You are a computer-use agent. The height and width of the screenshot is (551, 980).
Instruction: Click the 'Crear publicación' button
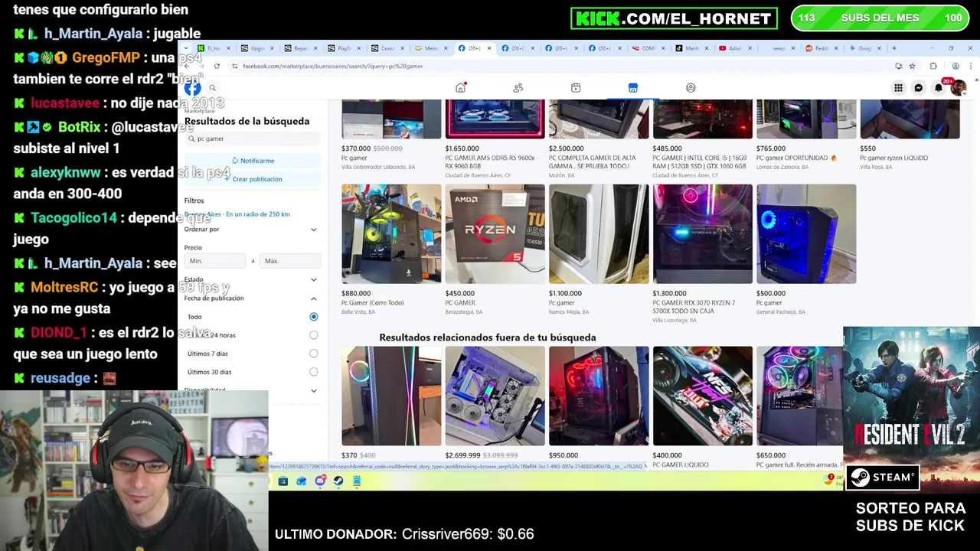[x=253, y=179]
